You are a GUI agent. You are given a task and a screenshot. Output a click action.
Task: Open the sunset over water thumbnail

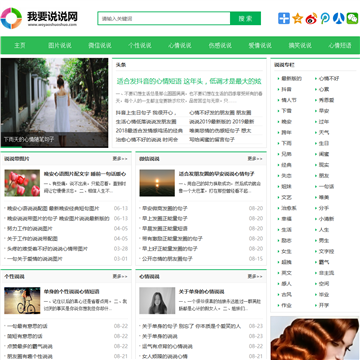point(157,183)
